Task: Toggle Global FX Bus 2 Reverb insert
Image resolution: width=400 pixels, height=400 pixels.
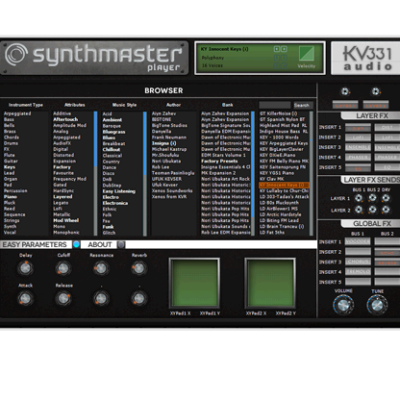Action: coord(387,262)
